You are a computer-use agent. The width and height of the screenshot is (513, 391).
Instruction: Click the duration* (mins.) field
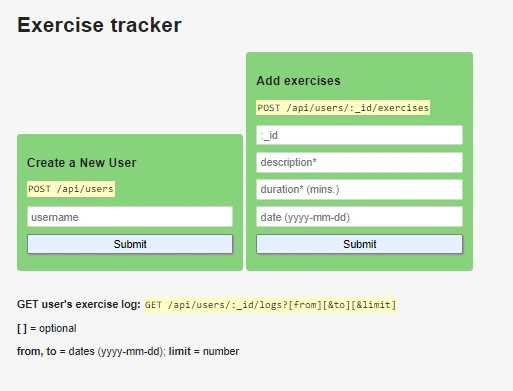(x=359, y=189)
